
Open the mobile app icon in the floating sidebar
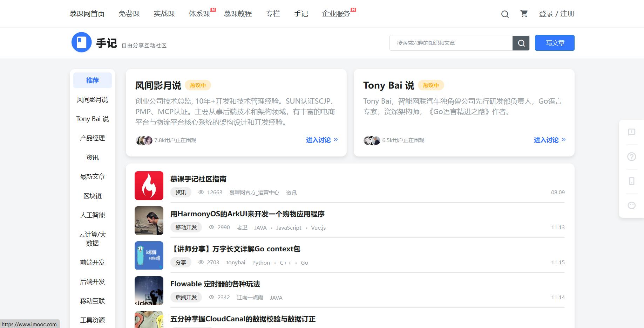(631, 181)
